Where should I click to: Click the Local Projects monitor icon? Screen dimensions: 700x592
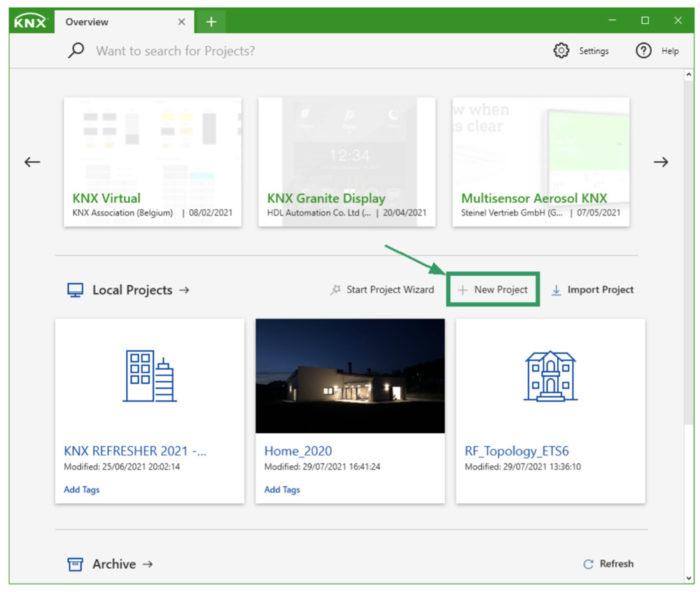pos(75,290)
